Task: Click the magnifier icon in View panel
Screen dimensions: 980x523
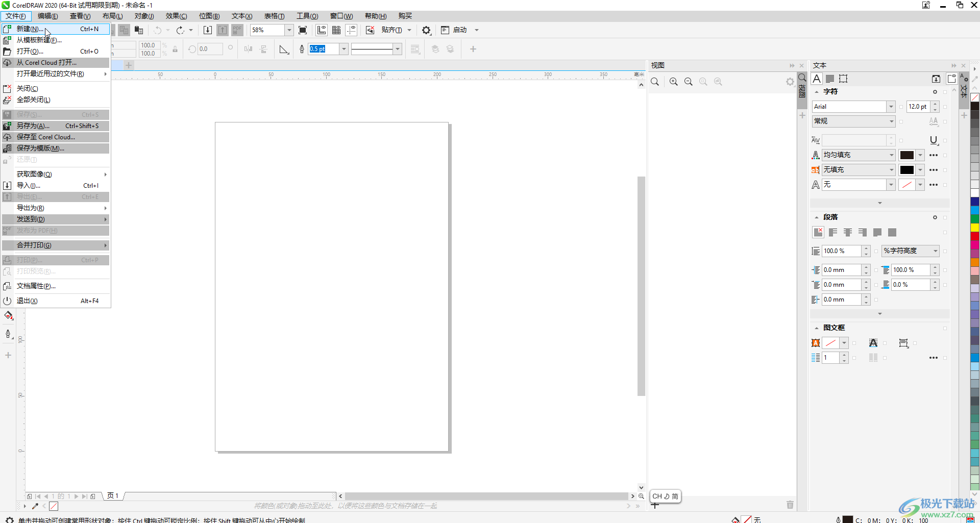Action: click(655, 82)
